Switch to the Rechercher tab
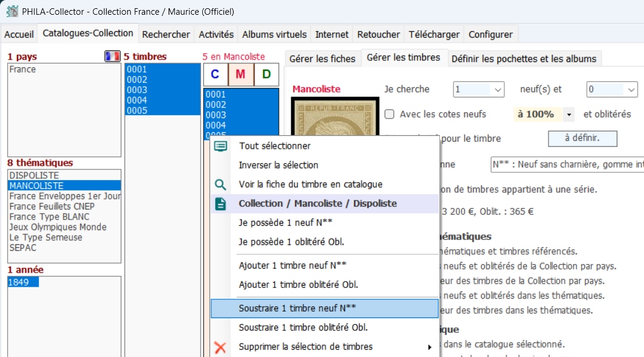644x357 pixels. pyautogui.click(x=166, y=34)
